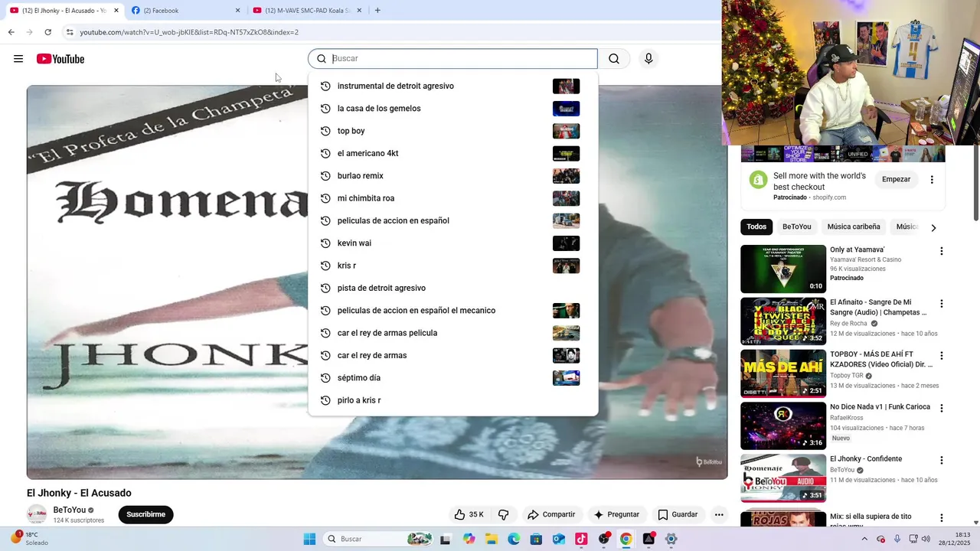The image size is (980, 551).
Task: Close the Facebook browser tab
Action: pos(237,11)
